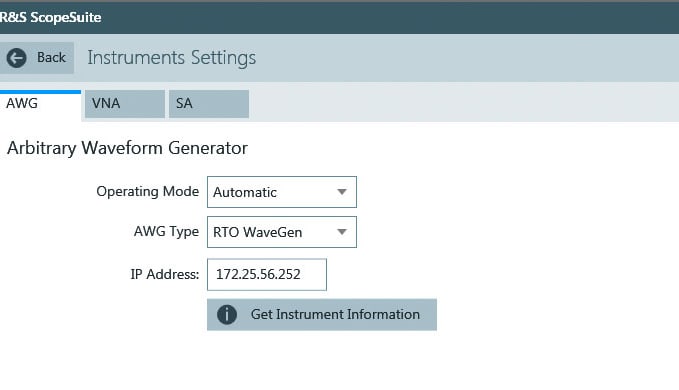This screenshot has width=679, height=390.
Task: Click the Operating Mode label
Action: pyautogui.click(x=148, y=191)
